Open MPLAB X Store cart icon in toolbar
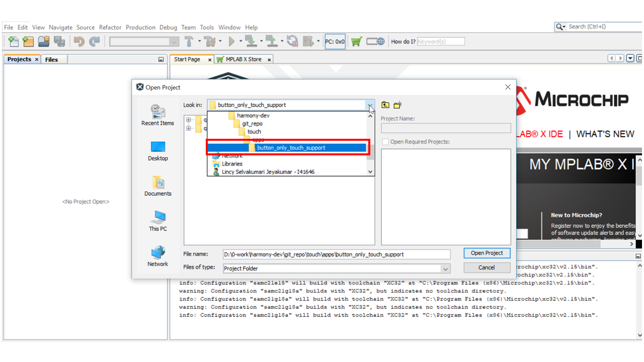644x362 pixels. [356, 42]
